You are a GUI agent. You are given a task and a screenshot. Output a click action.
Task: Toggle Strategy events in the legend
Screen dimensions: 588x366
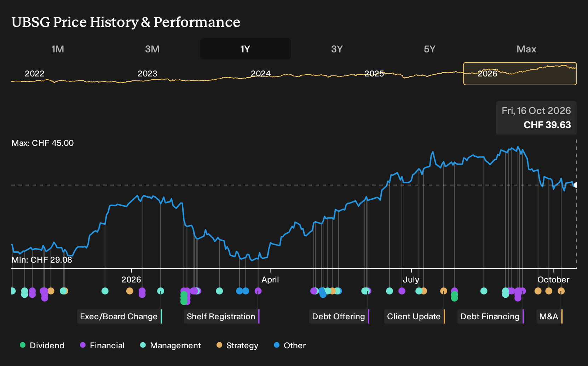[x=237, y=345]
